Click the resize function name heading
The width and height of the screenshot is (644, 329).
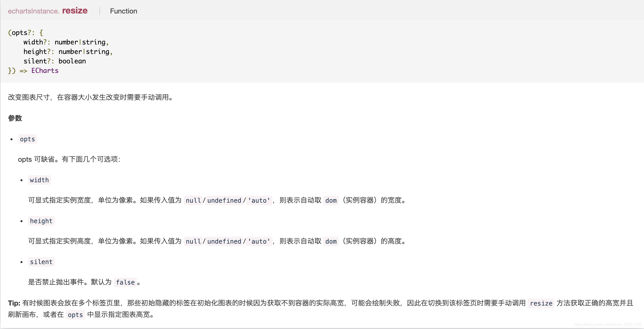(x=75, y=11)
